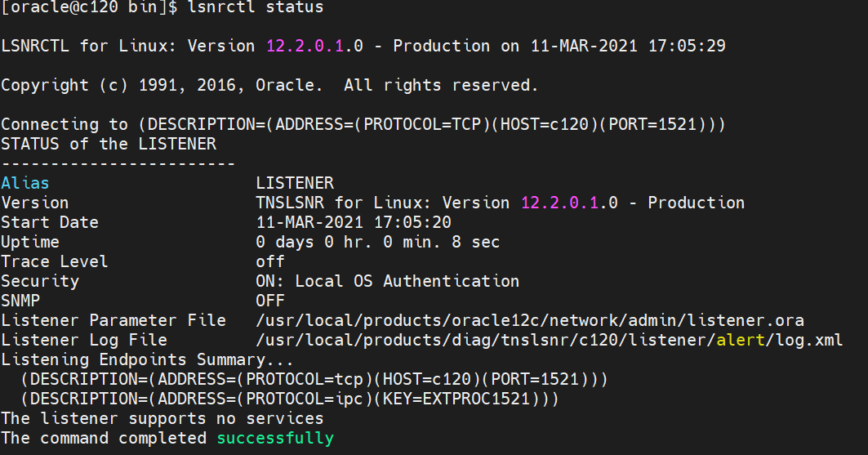
Task: Click the 'LISTENER' alias value
Action: 294,183
